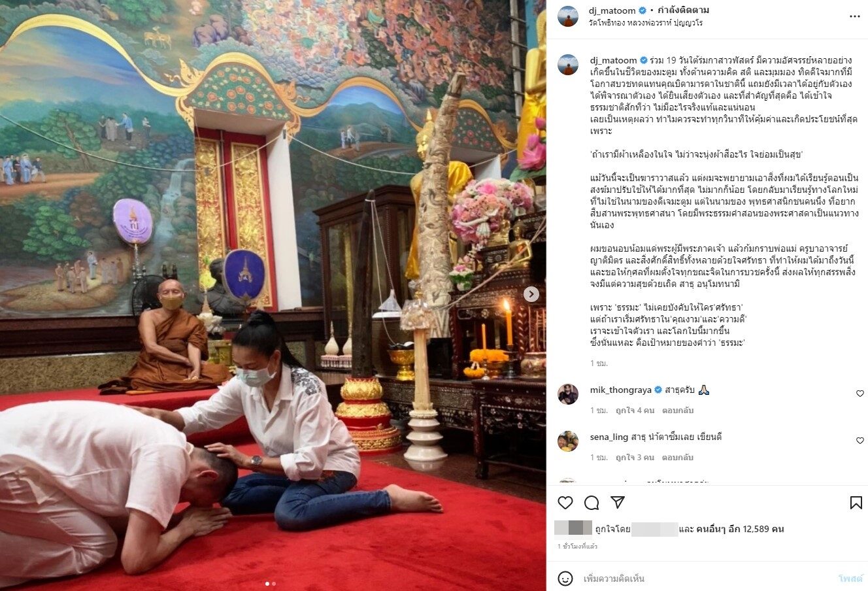Click the โพสต์ post button

[x=850, y=579]
